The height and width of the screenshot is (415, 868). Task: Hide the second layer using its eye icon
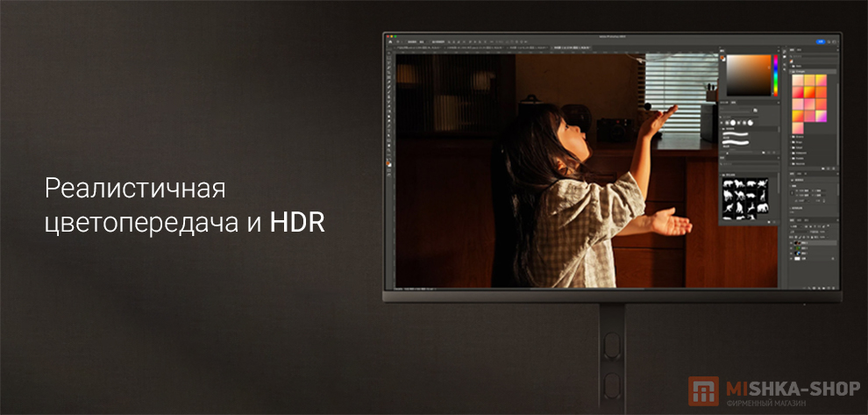[791, 250]
